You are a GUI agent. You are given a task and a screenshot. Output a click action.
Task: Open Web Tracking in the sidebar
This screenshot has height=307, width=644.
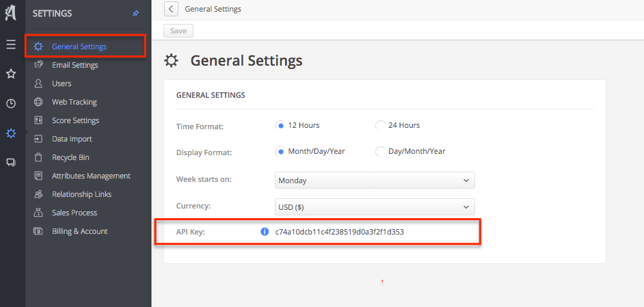tap(75, 102)
